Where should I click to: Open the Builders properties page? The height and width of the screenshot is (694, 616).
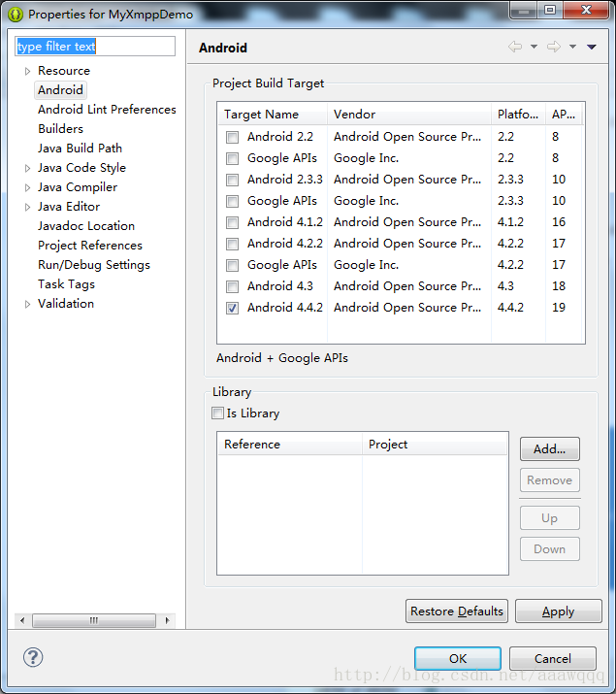pyautogui.click(x=60, y=129)
